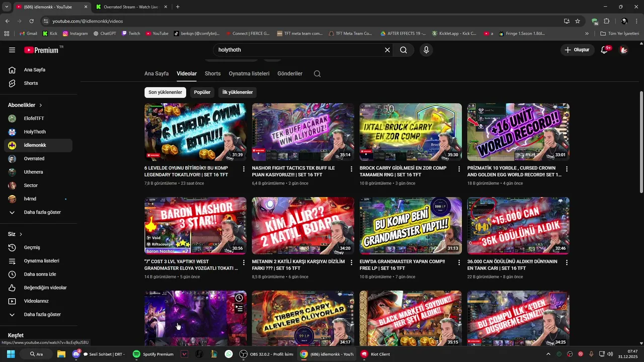Viewport: 644px width, 362px height.
Task: Search within channel using magnifier icon
Action: coord(317,73)
